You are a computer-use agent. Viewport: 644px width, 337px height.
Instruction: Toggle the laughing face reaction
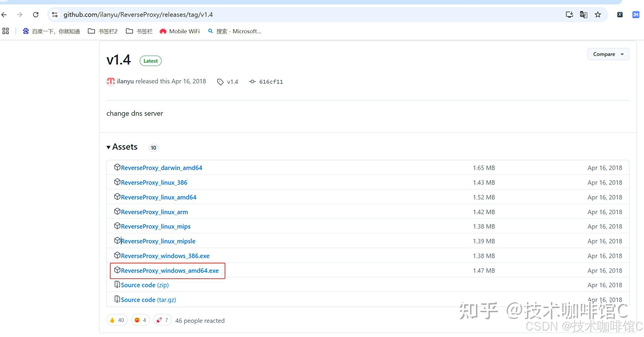coord(140,320)
